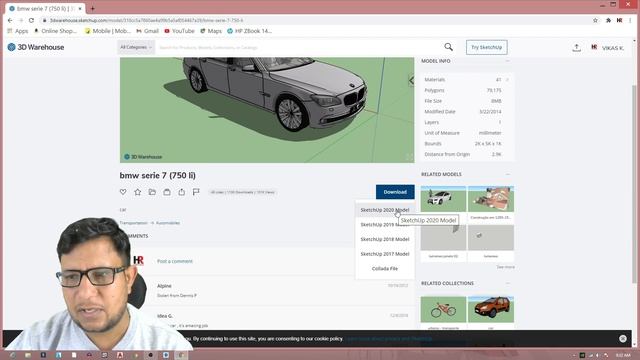640x360 pixels.
Task: Choose SketchUp 2020 Model from download menu
Action: pyautogui.click(x=384, y=210)
